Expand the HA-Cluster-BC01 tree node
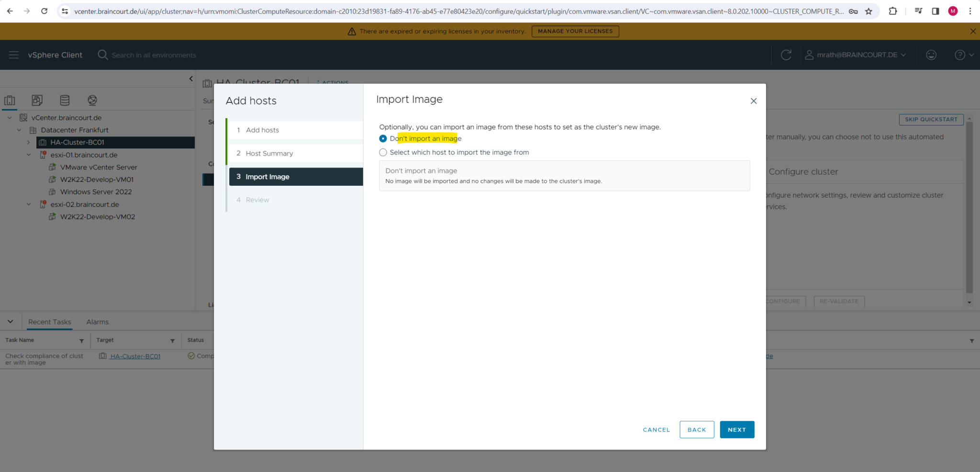This screenshot has width=980, height=472. point(29,142)
